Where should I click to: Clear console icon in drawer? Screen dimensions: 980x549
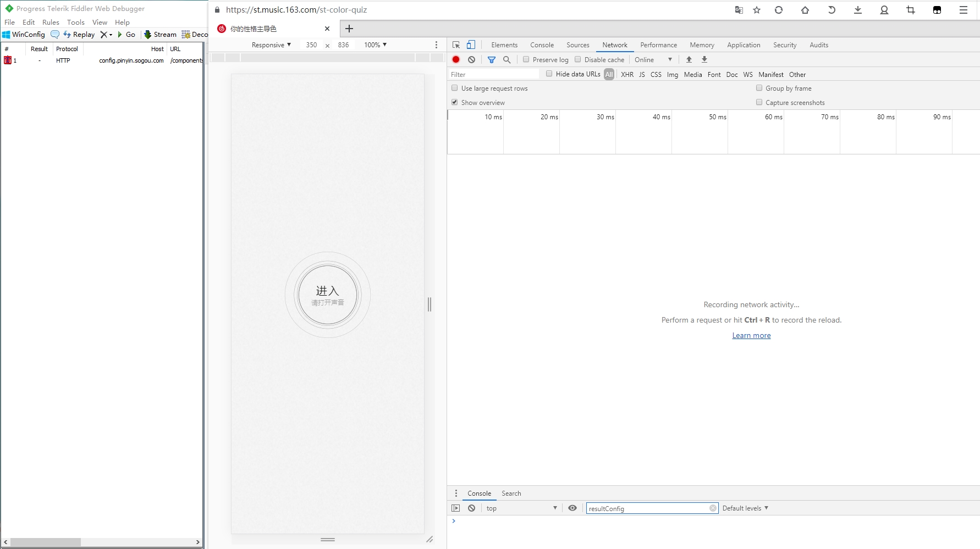[x=471, y=508]
